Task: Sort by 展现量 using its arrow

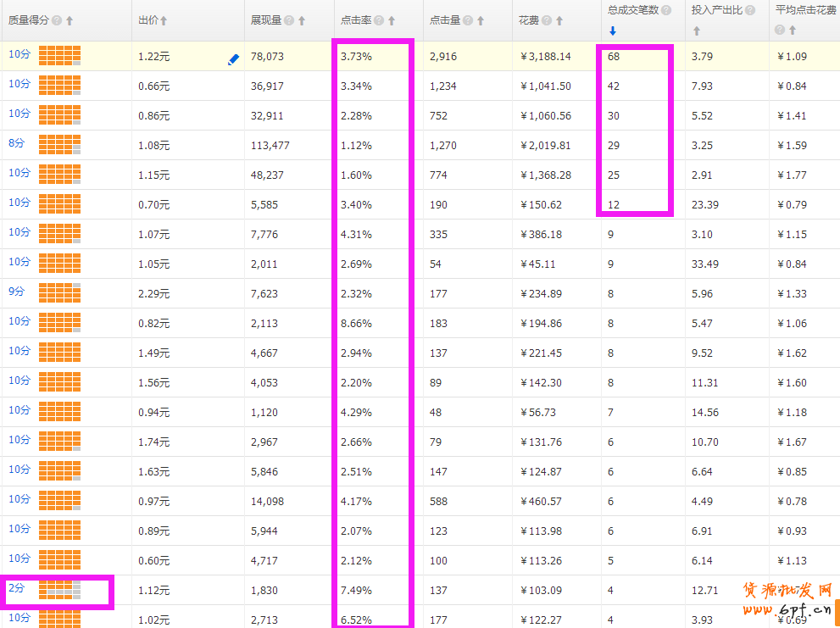Action: coord(303,20)
